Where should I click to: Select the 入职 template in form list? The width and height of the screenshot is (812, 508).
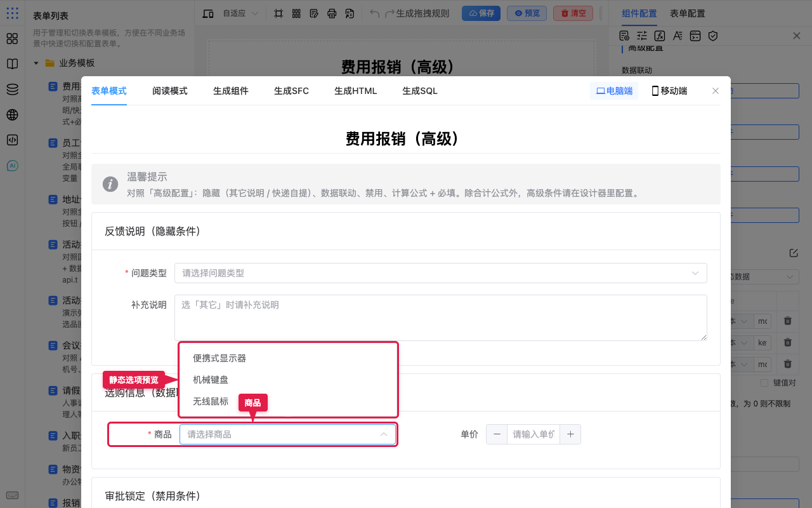70,436
